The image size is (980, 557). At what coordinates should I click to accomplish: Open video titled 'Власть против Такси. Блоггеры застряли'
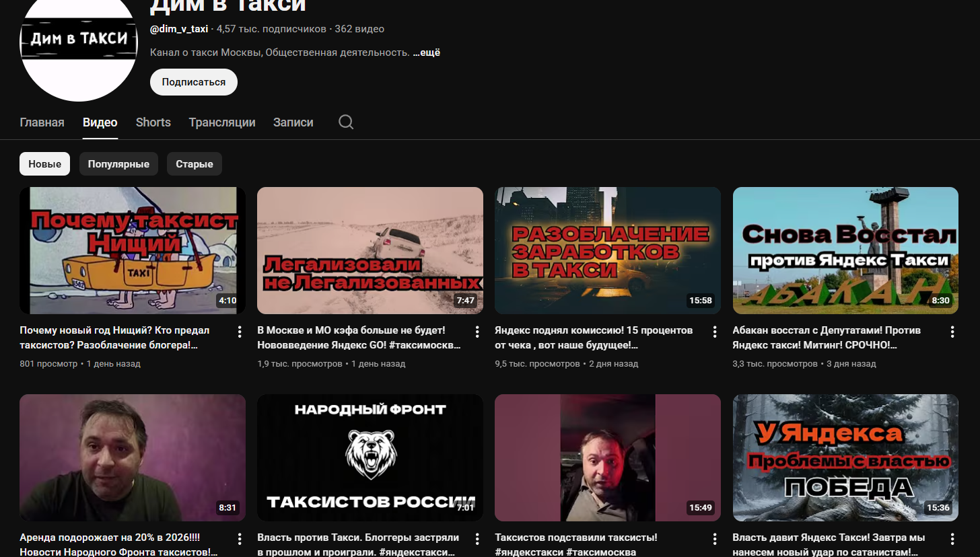[x=358, y=544]
